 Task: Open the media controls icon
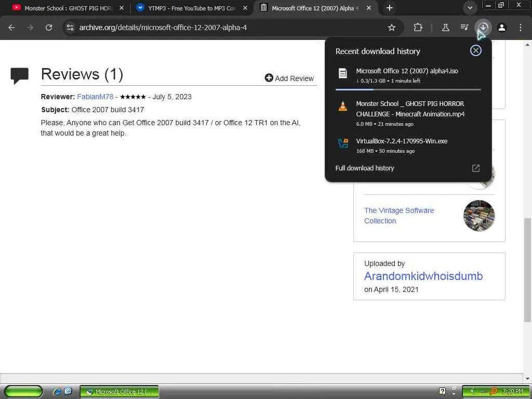tap(464, 28)
